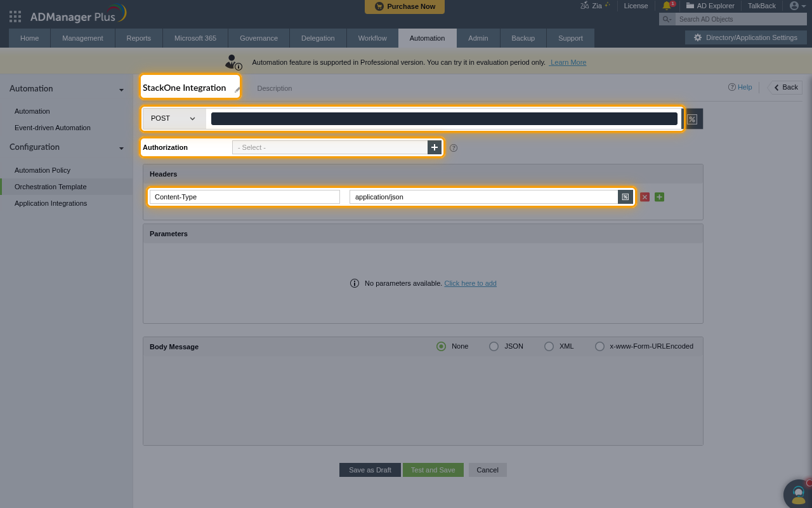Insert macro into URL field

pyautogui.click(x=692, y=119)
